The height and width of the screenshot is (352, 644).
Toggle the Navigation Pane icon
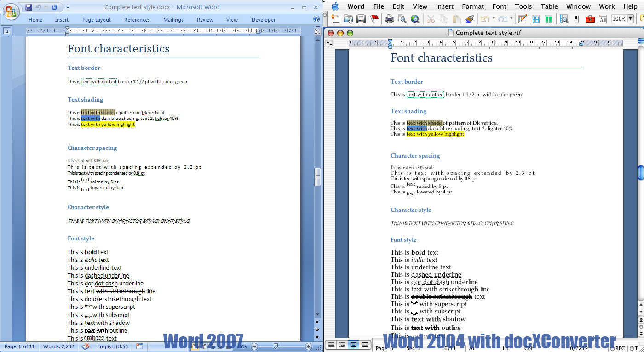(564, 19)
